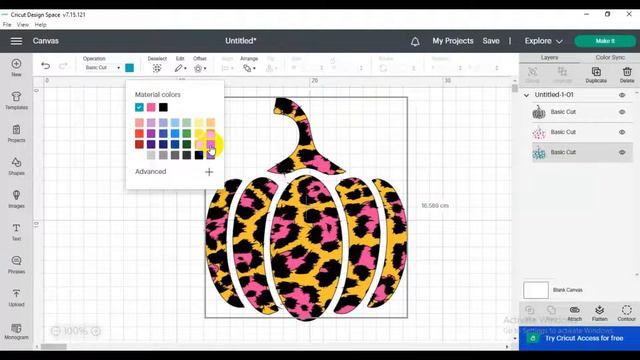Image resolution: width=640 pixels, height=360 pixels.
Task: Select the Text tool
Action: pos(16,232)
